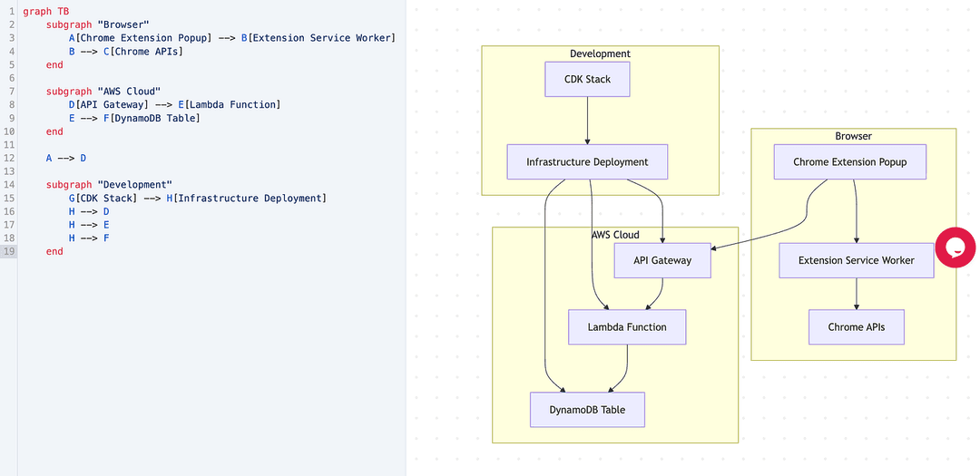The width and height of the screenshot is (980, 476).
Task: Select the Infrastructure Deployment node
Action: [x=587, y=161]
